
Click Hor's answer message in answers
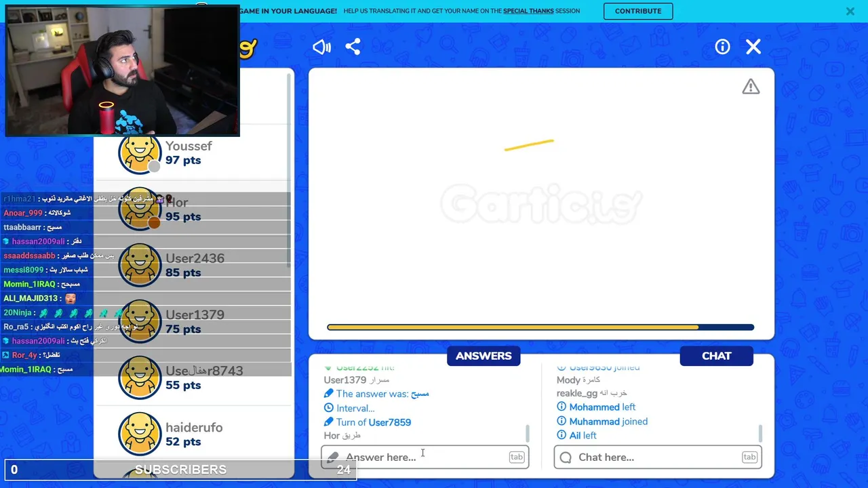(342, 436)
